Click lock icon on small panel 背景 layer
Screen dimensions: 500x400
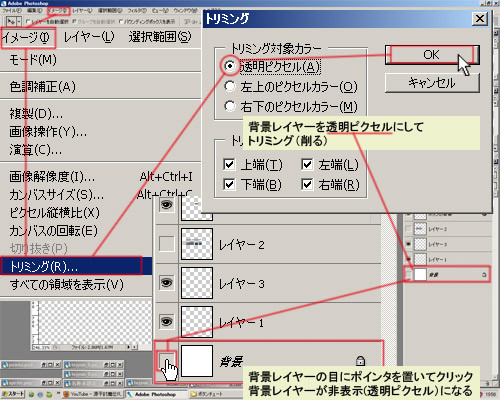(x=484, y=275)
